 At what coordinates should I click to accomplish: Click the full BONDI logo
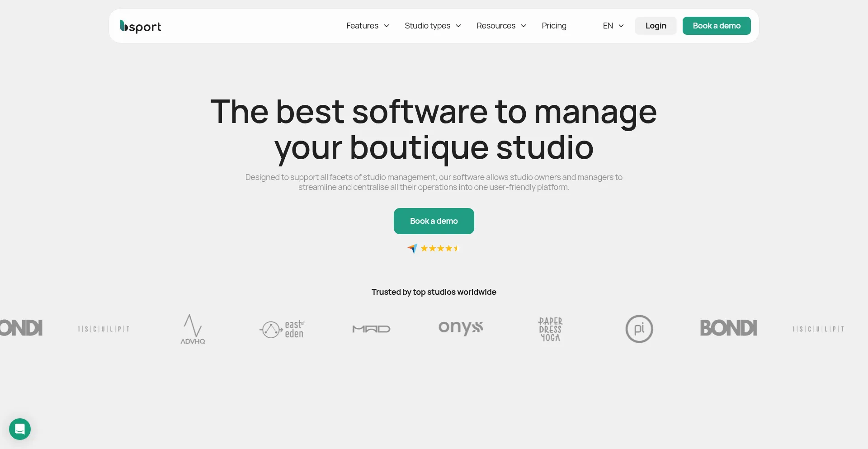point(728,328)
